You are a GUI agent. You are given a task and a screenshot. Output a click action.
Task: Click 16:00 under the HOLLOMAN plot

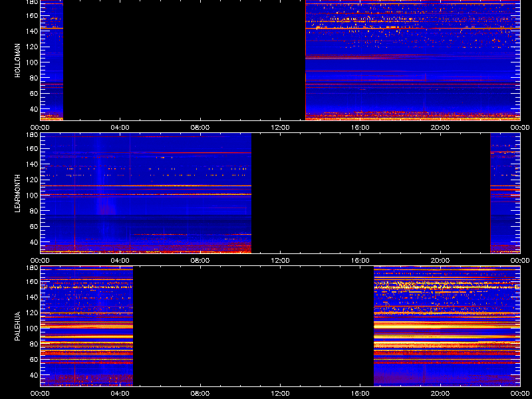click(360, 128)
